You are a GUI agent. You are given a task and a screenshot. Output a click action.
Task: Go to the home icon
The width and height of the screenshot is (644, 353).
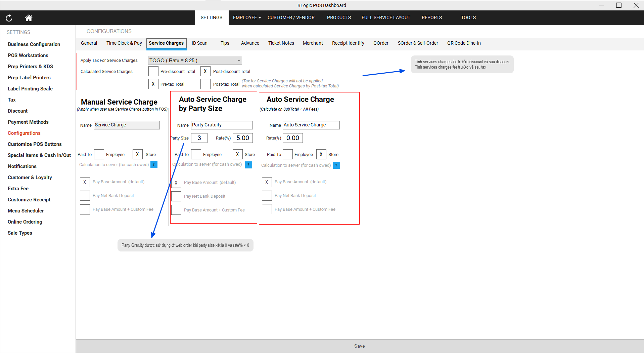coord(29,18)
